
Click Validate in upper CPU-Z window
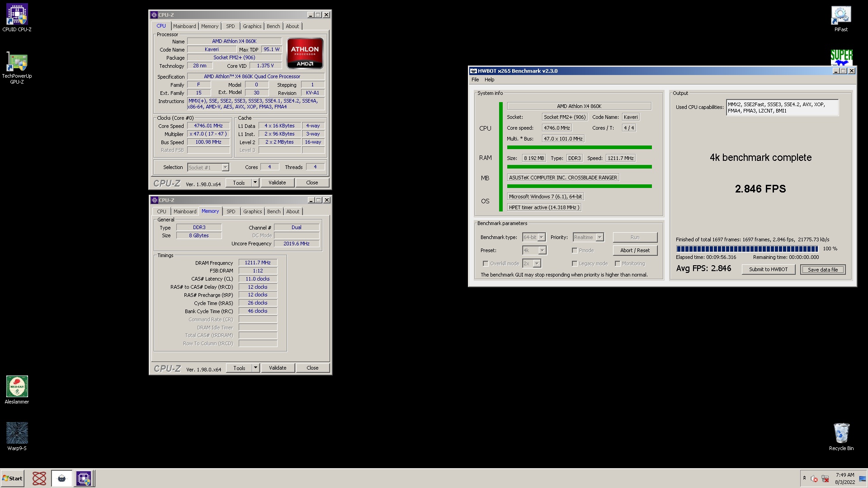(x=277, y=183)
